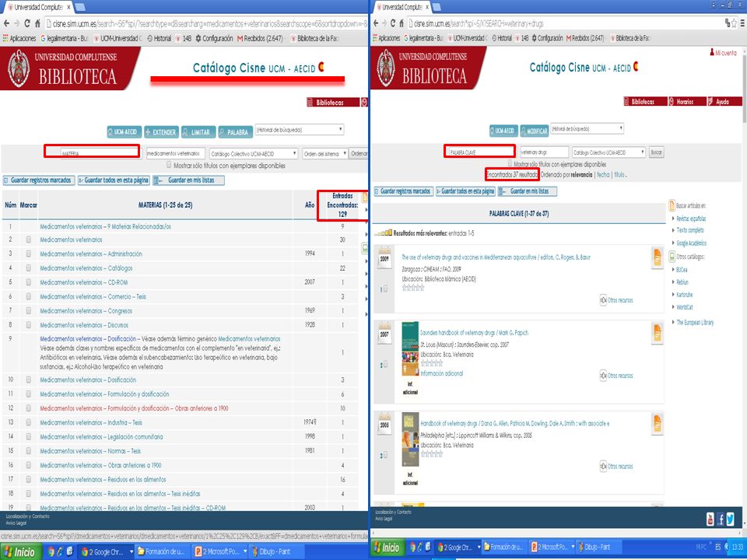Tick 'Mostrar sólo títulos' checkbox in the right window

pos(510,163)
